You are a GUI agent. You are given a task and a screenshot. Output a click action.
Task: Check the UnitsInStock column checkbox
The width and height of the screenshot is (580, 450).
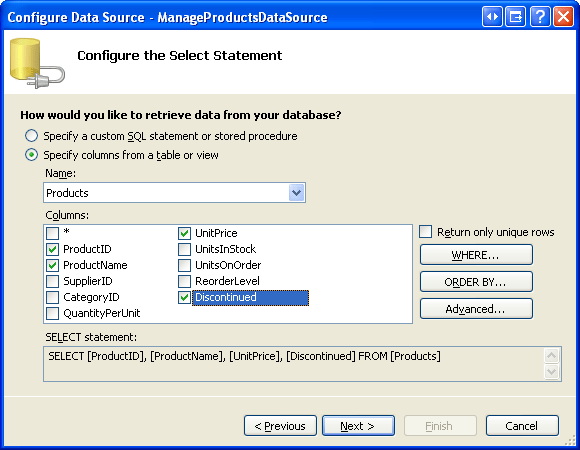[x=184, y=249]
